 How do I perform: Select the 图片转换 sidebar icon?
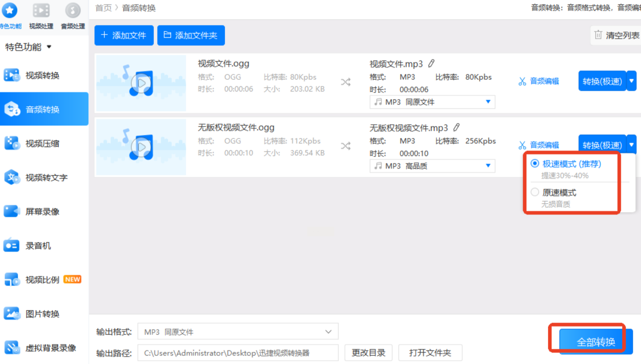12,314
